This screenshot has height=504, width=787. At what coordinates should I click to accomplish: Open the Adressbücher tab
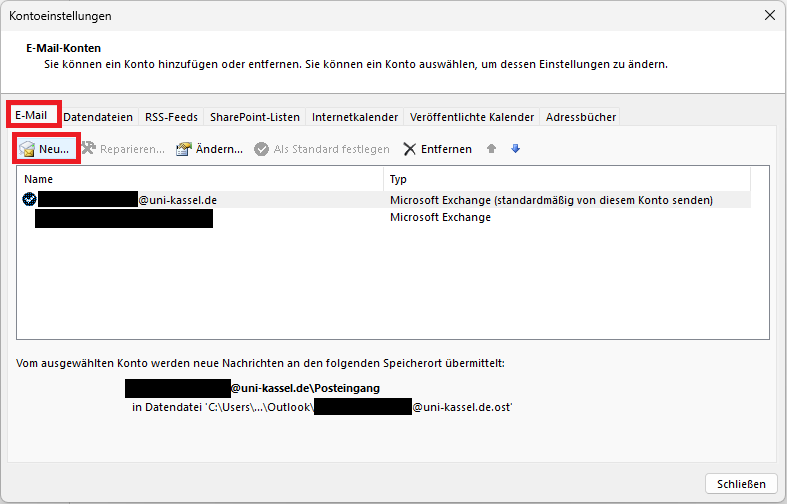tap(581, 117)
